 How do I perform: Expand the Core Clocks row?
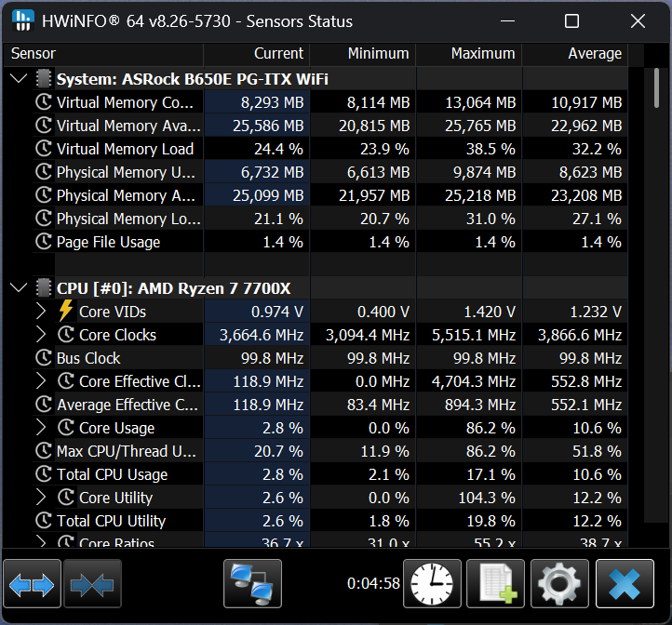click(x=41, y=335)
